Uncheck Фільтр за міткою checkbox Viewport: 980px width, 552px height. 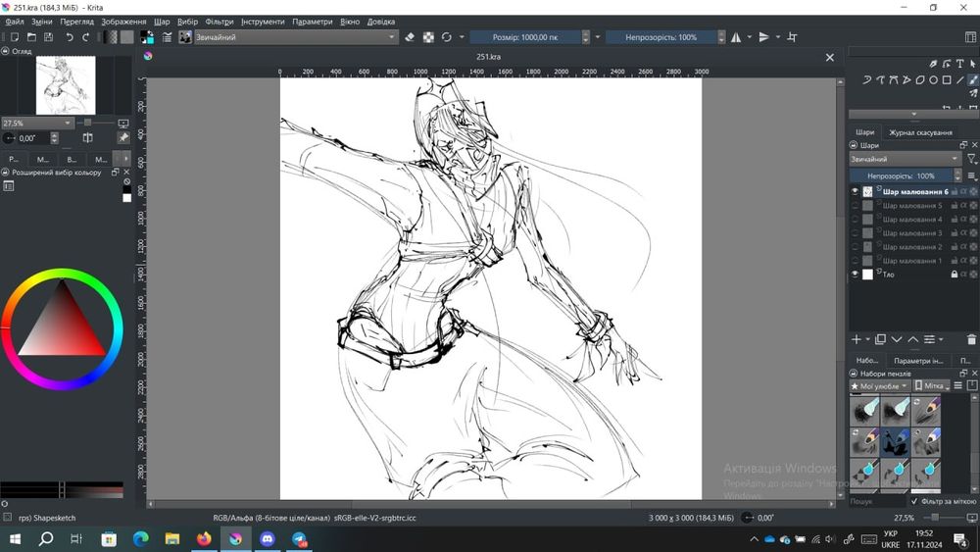click(914, 501)
